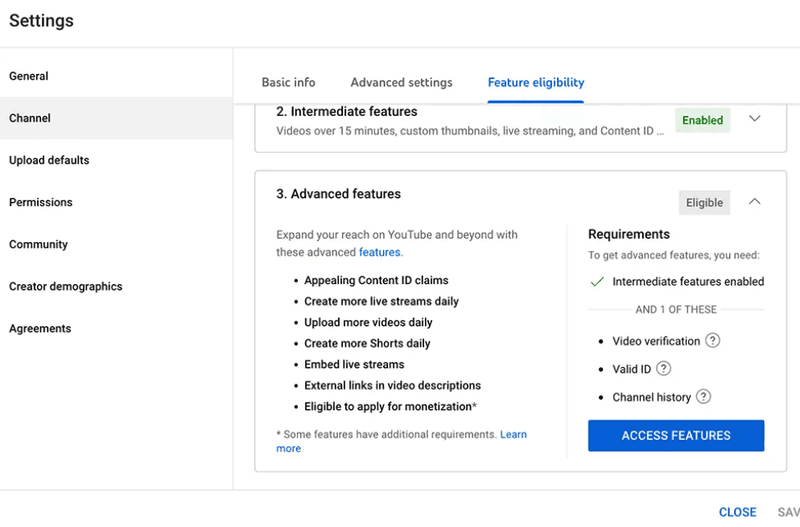
Task: Select Channel in the settings sidebar
Action: click(x=116, y=118)
